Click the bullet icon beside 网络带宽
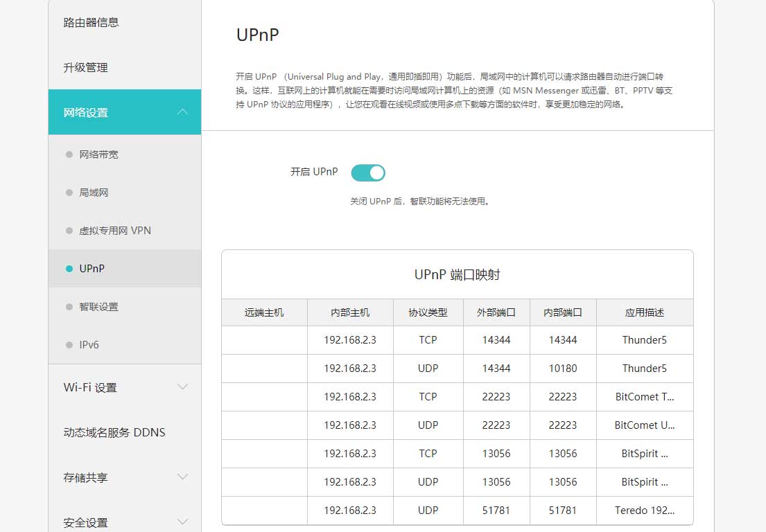Image resolution: width=766 pixels, height=532 pixels. 69,154
